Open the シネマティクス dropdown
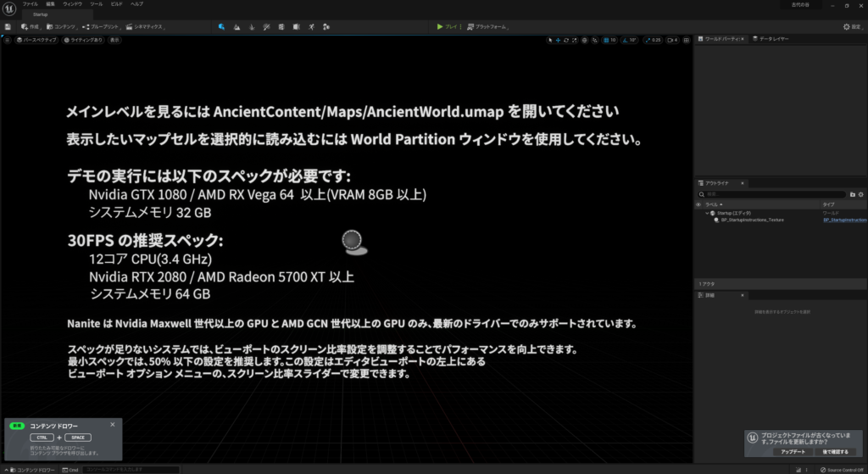Screen dimensions: 868x474 pos(146,26)
